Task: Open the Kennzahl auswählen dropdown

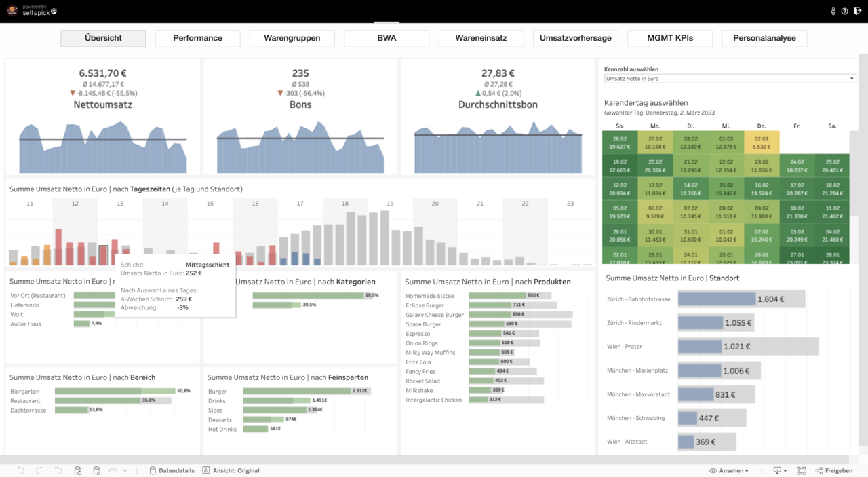Action: pyautogui.click(x=730, y=79)
